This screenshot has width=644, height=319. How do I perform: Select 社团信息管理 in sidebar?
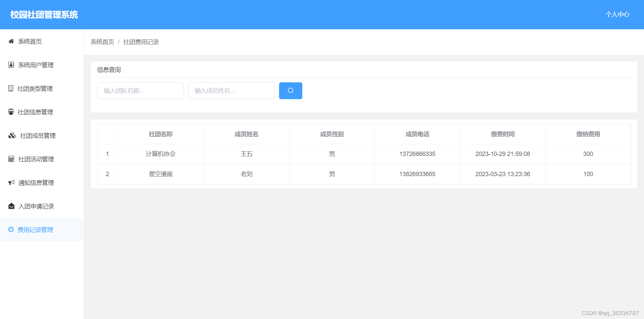[x=42, y=112]
